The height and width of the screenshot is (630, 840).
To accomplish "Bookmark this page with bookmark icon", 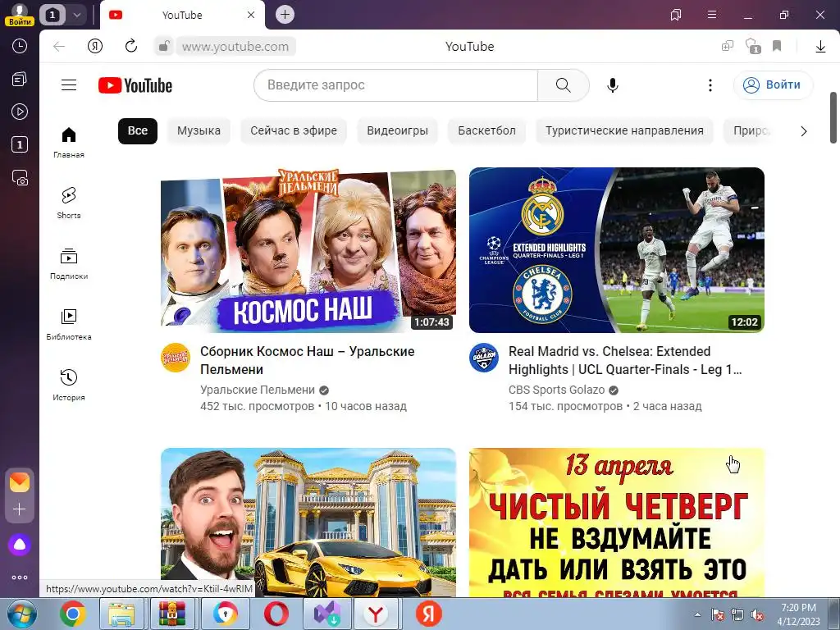I will pyautogui.click(x=777, y=46).
